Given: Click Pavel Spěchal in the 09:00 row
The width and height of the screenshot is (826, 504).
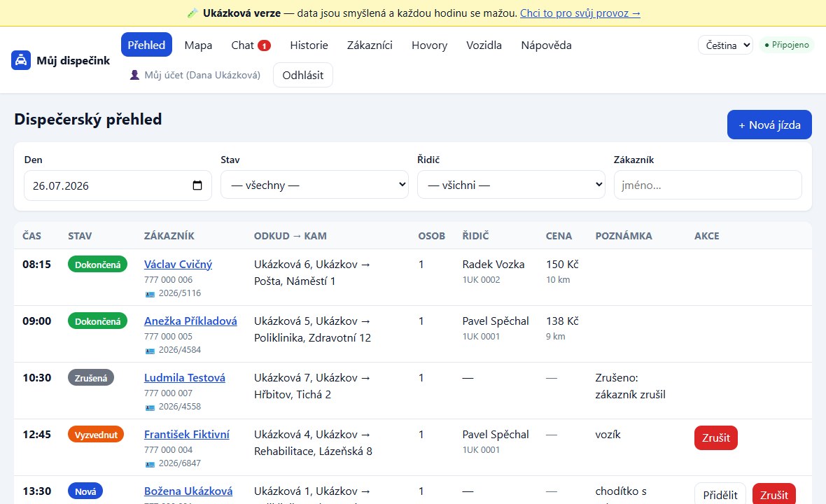Looking at the screenshot, I should pos(496,321).
